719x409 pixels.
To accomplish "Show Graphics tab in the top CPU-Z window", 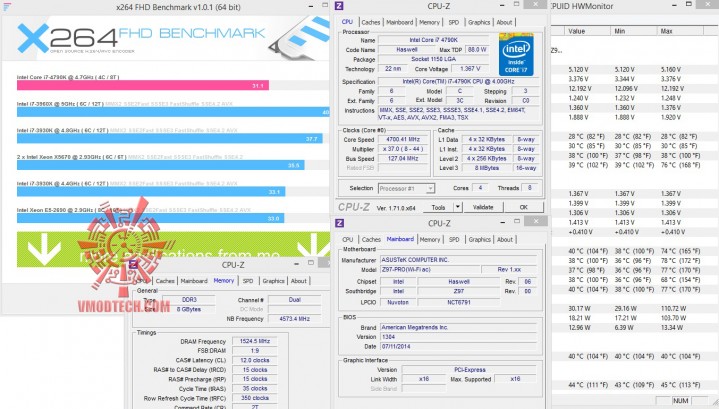I will click(x=479, y=22).
